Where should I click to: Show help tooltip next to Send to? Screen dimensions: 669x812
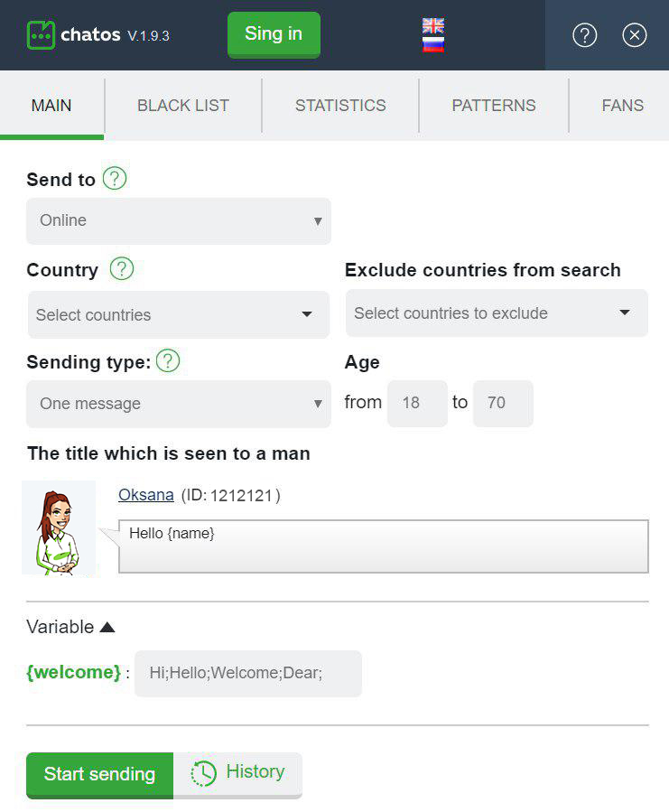115,179
